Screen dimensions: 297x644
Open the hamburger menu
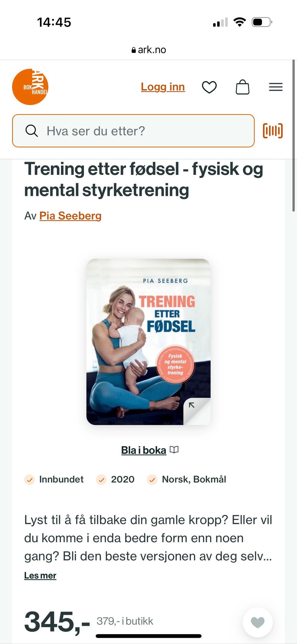276,87
